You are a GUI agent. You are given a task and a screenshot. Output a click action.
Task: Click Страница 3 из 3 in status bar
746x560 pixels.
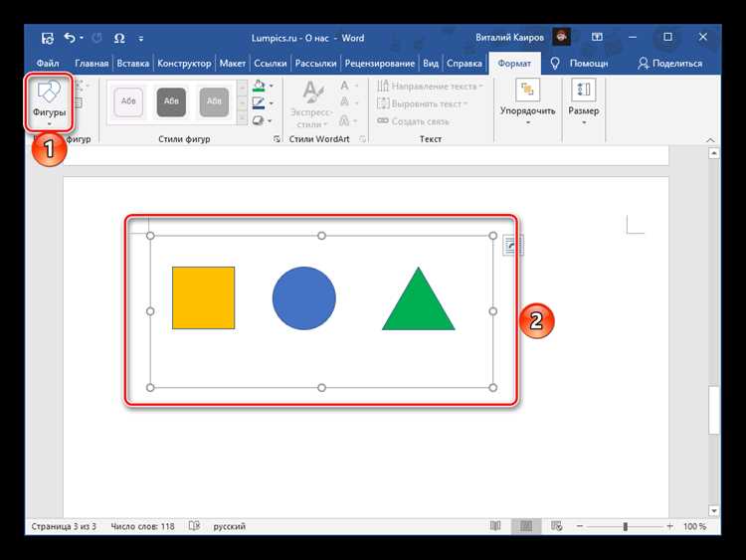pos(64,526)
